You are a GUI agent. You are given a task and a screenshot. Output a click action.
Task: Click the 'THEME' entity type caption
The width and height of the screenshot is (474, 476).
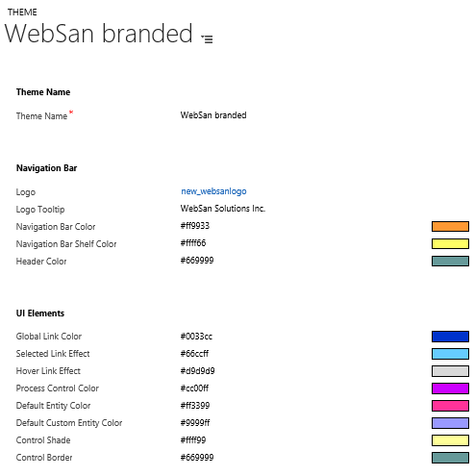[22, 13]
